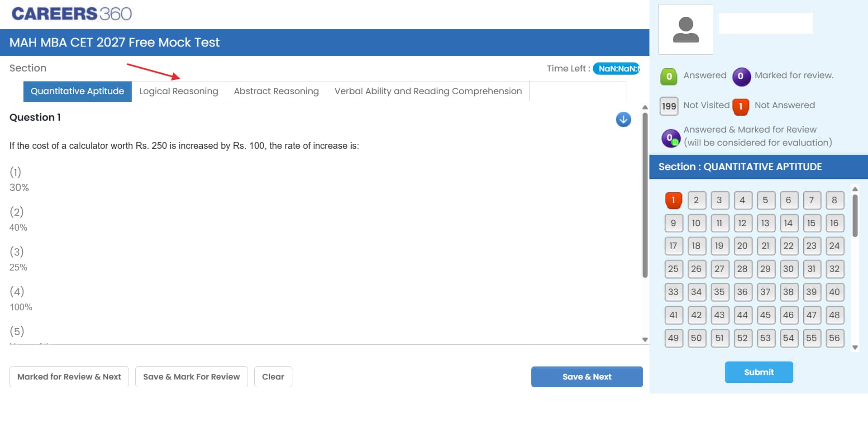Go to question 40 in the palette
Viewport: 868px width, 423px height.
835,292
